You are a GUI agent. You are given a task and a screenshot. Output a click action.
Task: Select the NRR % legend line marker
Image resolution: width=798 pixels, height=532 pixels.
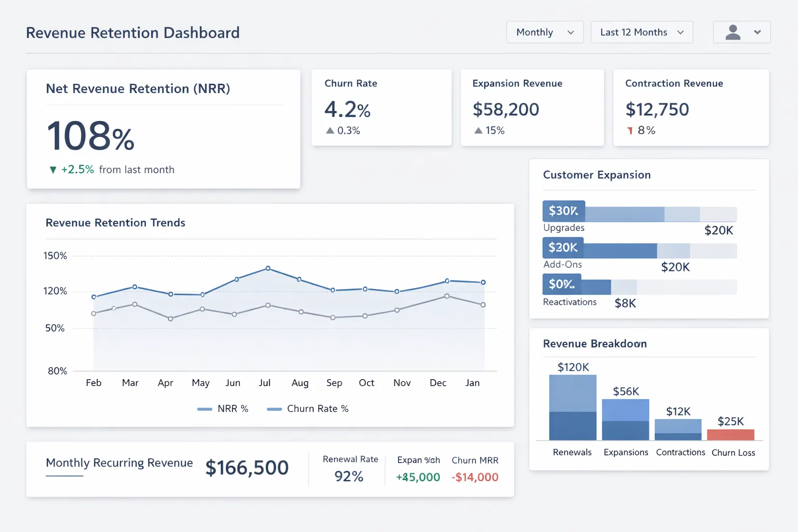click(x=205, y=408)
